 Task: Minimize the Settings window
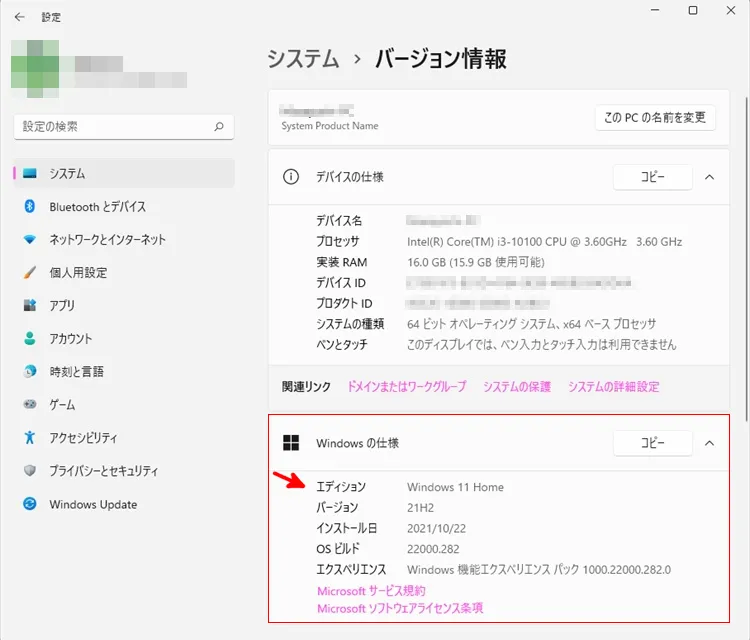coord(655,10)
